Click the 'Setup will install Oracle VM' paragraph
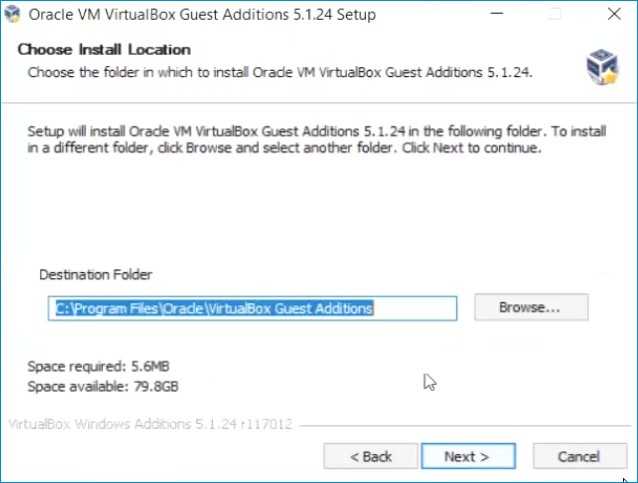Viewport: 638px width, 483px height. click(317, 139)
